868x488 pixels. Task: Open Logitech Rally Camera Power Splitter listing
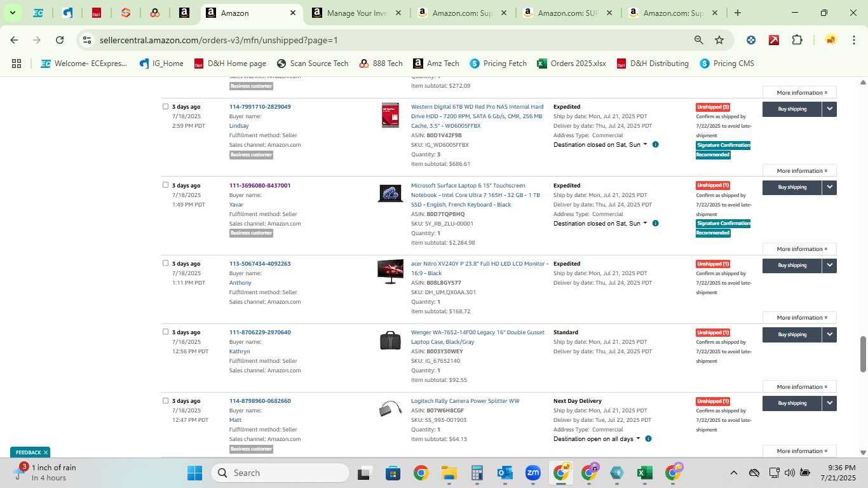[x=465, y=401]
